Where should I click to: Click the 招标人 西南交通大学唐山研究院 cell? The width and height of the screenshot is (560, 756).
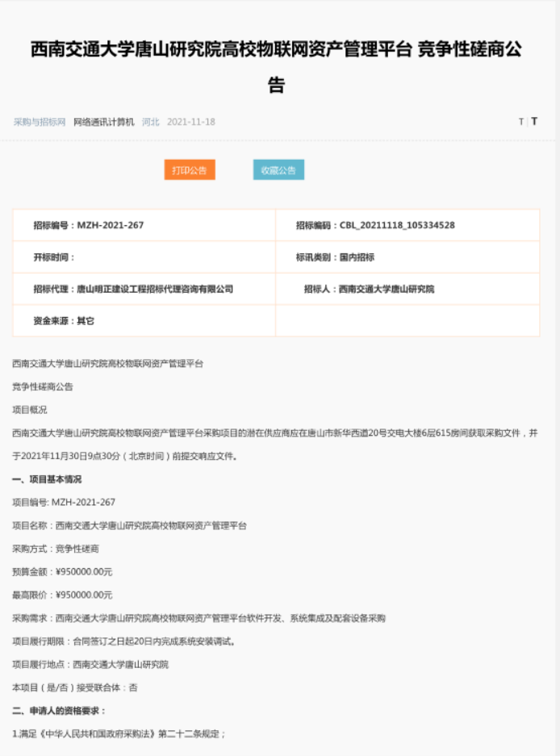pos(407,289)
